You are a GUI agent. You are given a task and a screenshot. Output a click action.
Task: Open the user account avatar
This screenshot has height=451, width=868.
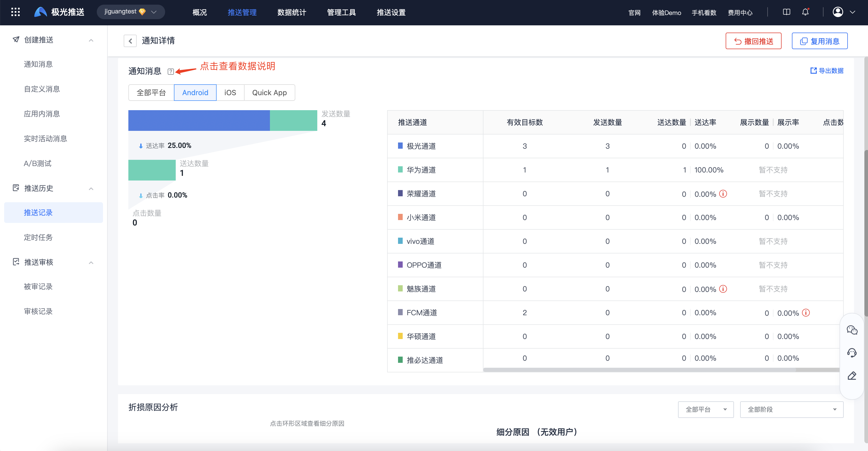coord(838,12)
